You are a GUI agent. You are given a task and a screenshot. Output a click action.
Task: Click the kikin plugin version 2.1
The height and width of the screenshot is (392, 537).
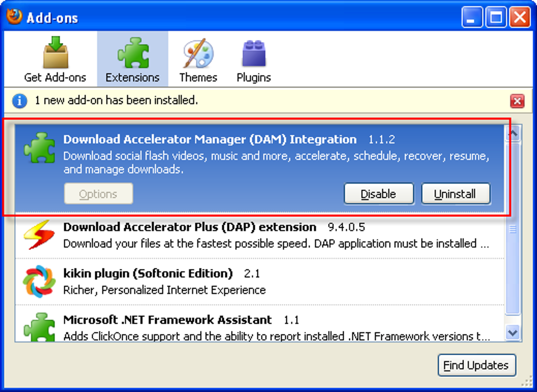tap(252, 274)
